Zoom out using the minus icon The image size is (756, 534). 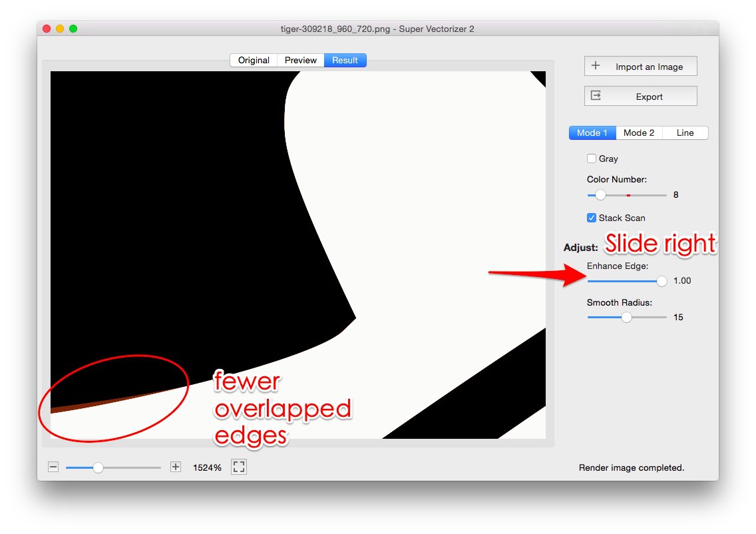click(x=53, y=467)
